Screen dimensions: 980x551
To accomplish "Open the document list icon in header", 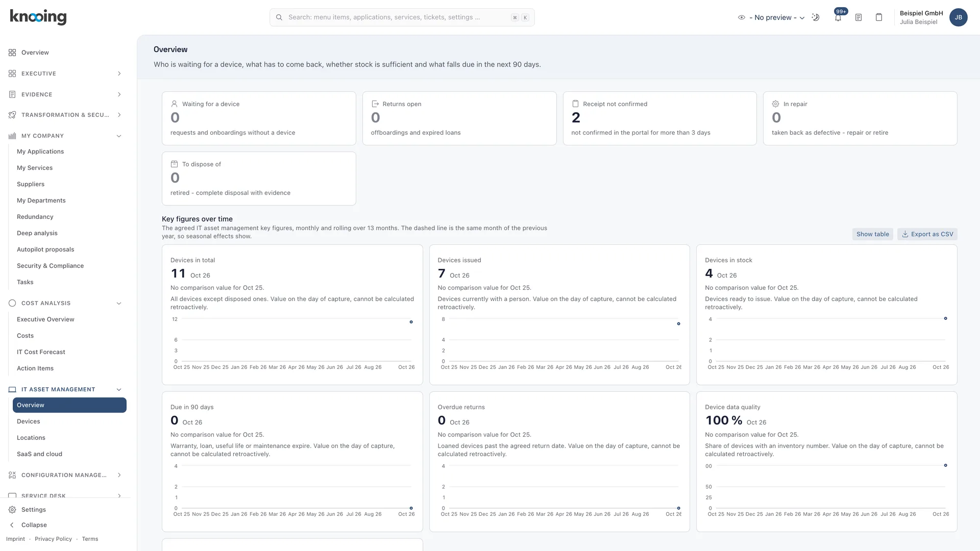I will click(859, 17).
